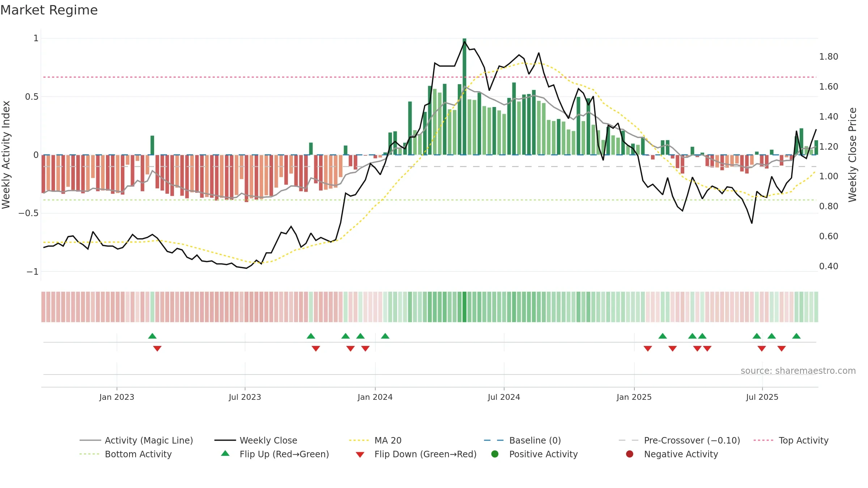Click the −1 left axis tick label
Image resolution: width=868 pixels, height=488 pixels.
[x=32, y=272]
